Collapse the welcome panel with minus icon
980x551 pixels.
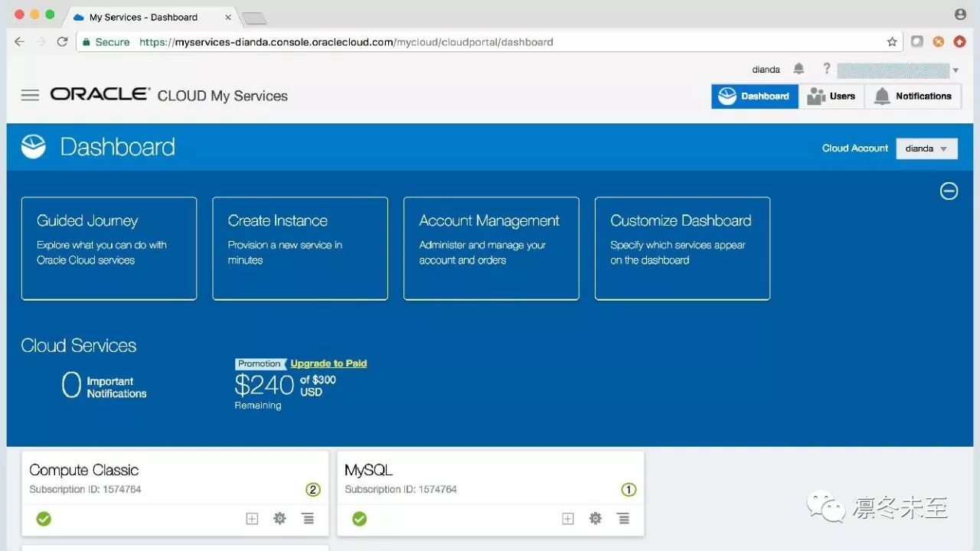pos(949,191)
